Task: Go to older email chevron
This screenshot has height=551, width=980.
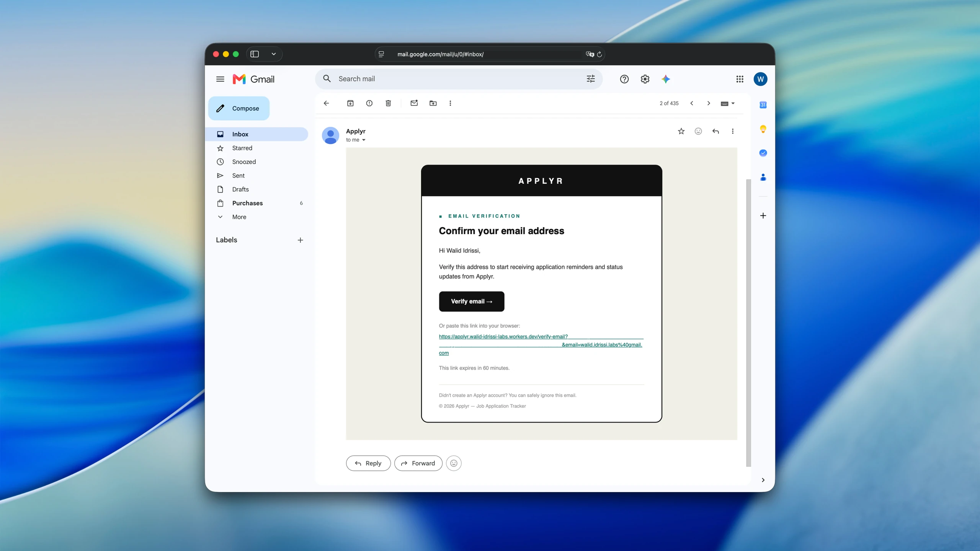Action: click(709, 103)
